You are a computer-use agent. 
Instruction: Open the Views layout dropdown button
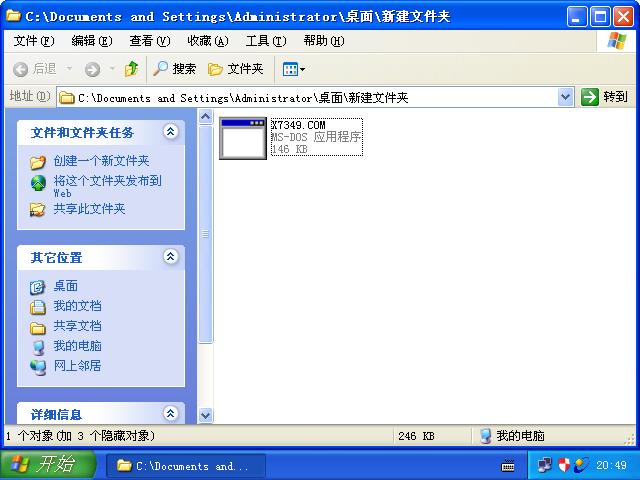click(x=293, y=69)
